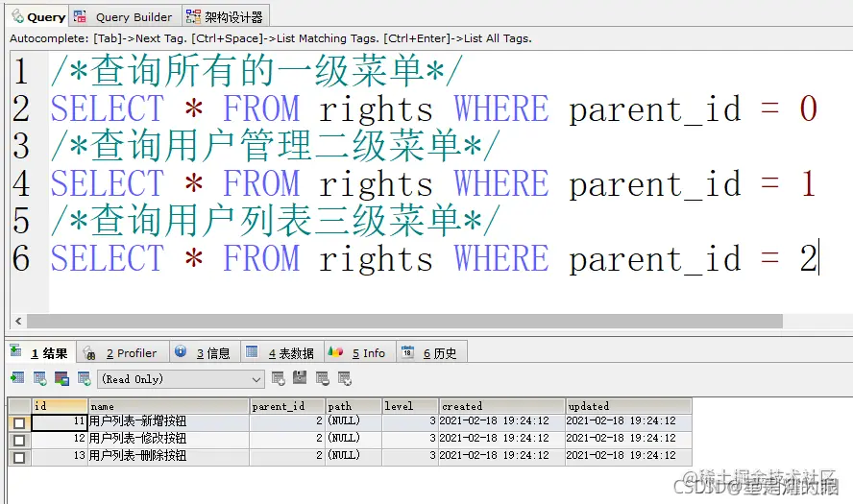Click the (NULL) path cell in row 13
The image size is (853, 504).
tap(353, 457)
